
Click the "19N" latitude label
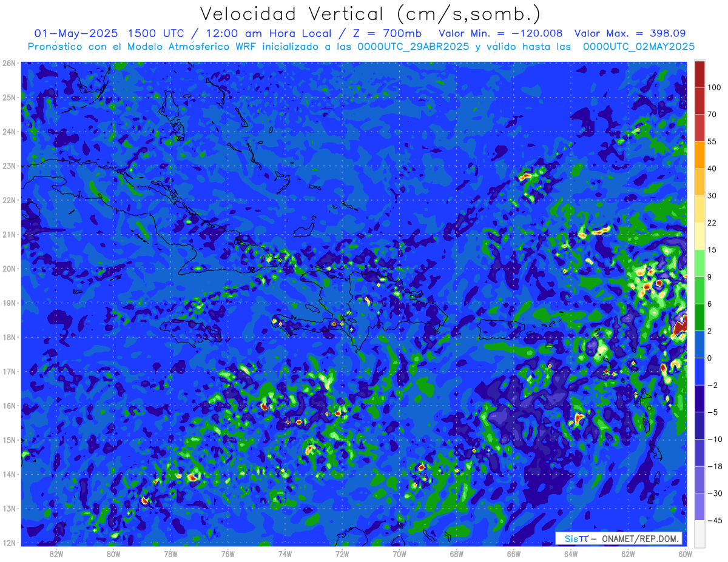pos(8,303)
